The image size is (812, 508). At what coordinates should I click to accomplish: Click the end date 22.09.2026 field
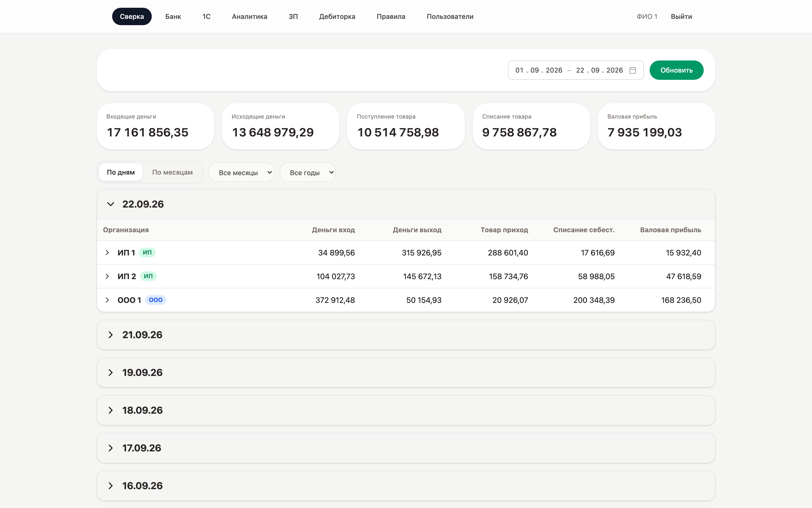[x=600, y=70]
